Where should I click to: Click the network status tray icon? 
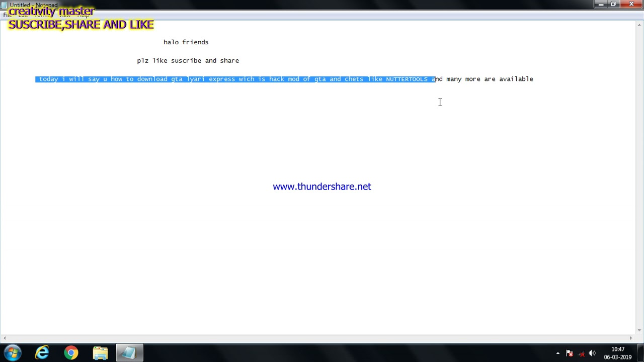581,353
